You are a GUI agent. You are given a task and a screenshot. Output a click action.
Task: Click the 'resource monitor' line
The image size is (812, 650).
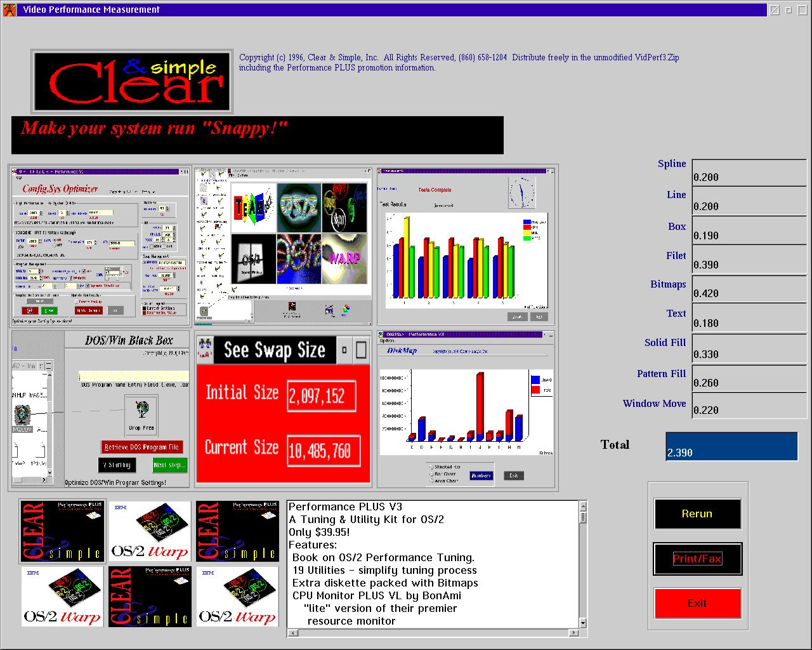coord(351,621)
